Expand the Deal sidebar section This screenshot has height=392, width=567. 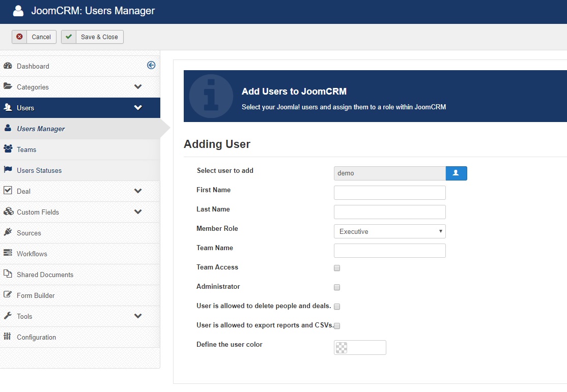[138, 191]
